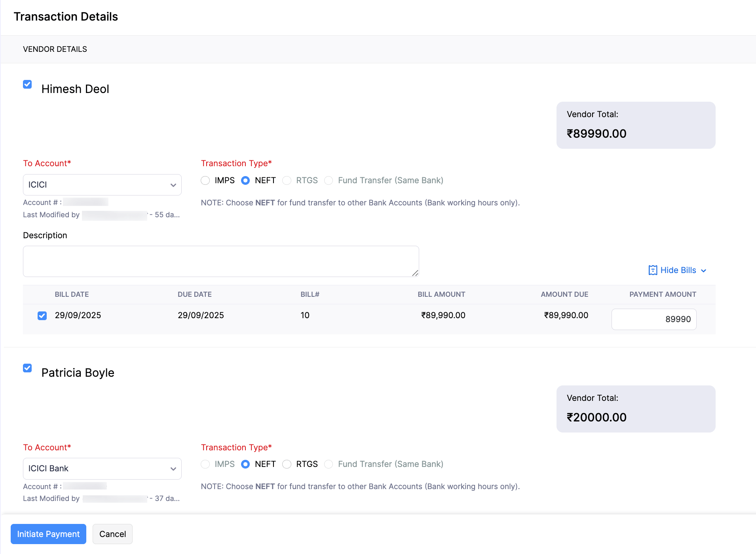Click inside the Description text box
The image size is (756, 554).
[220, 261]
